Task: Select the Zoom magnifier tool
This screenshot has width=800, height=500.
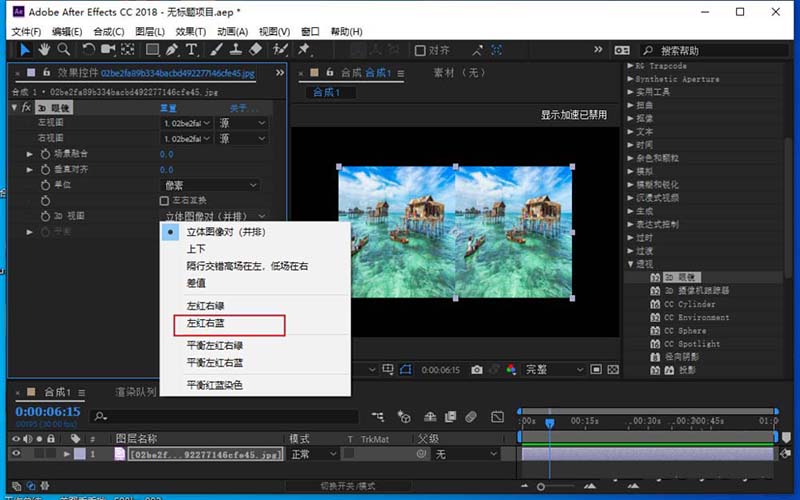Action: point(63,49)
